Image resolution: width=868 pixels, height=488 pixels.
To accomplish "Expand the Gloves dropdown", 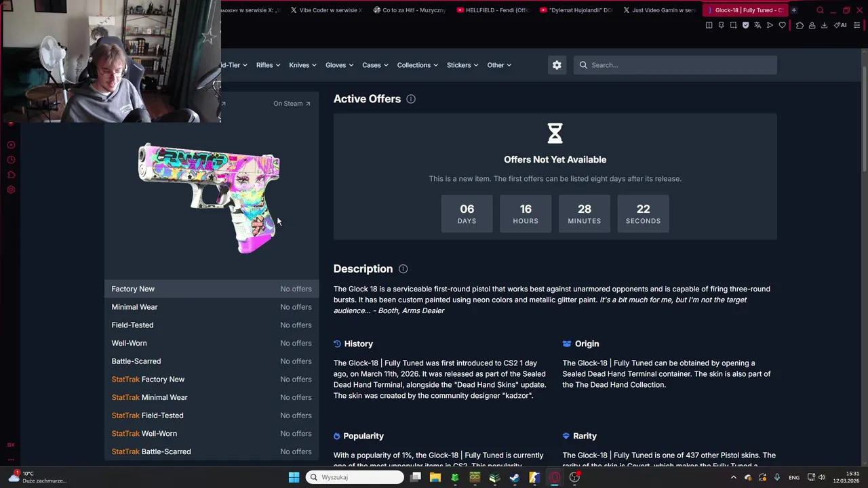I will pos(339,65).
